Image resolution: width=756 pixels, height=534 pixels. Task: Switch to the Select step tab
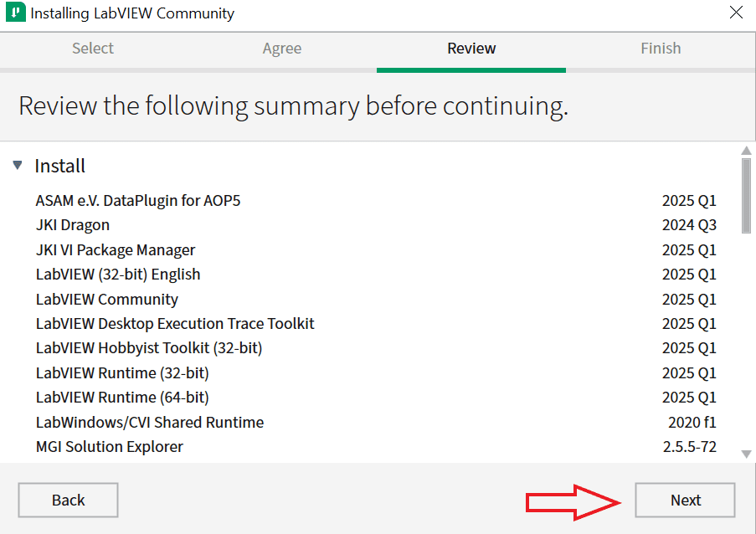tap(93, 49)
